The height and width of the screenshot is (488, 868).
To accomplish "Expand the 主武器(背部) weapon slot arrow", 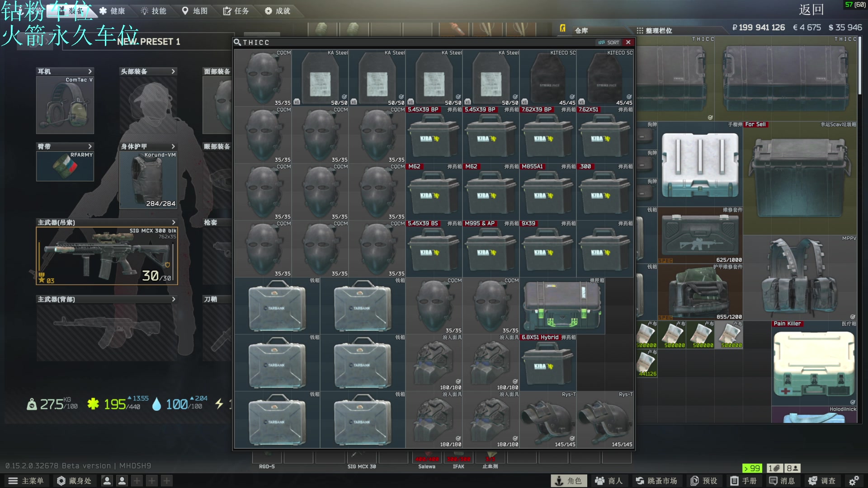I will 174,299.
